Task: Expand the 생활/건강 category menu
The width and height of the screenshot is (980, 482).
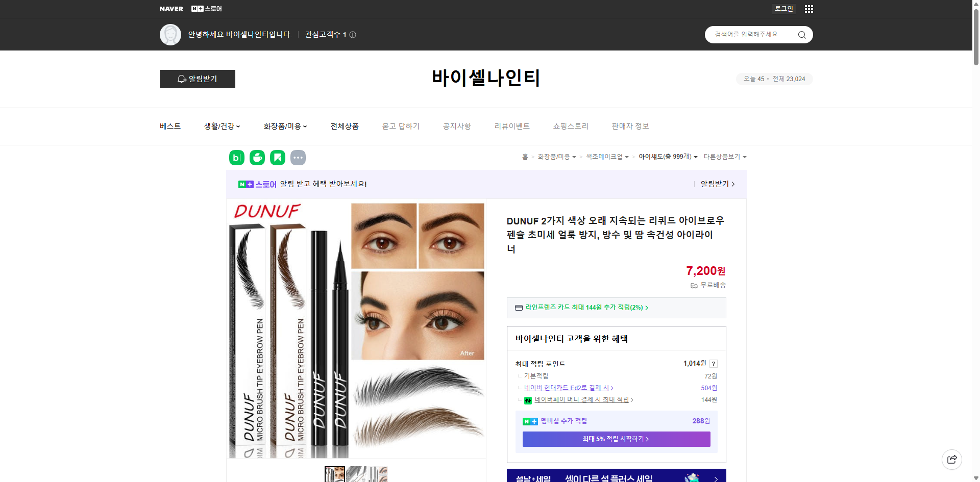Action: tap(222, 126)
